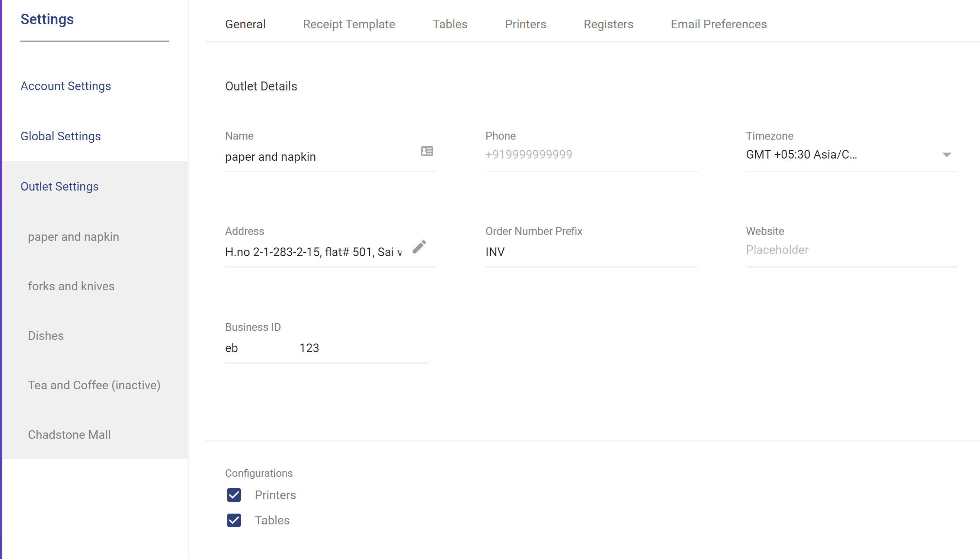Click the Settings heading
This screenshot has width=980, height=559.
(x=47, y=19)
